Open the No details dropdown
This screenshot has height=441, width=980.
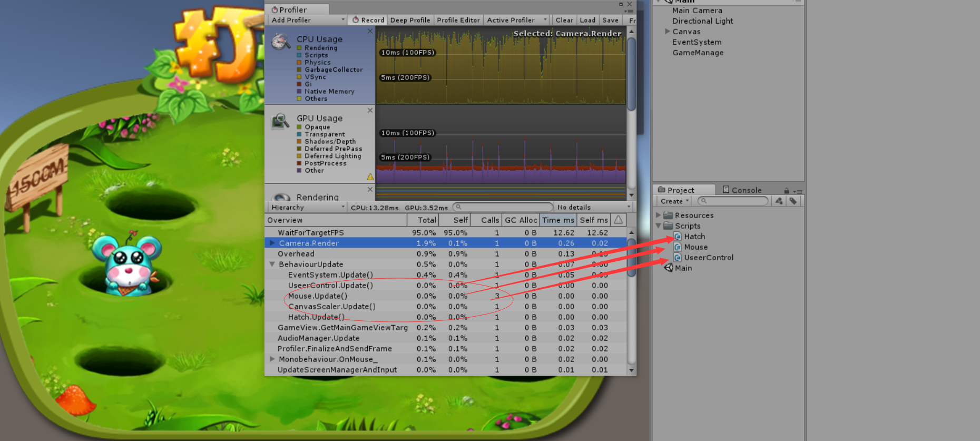tap(593, 207)
